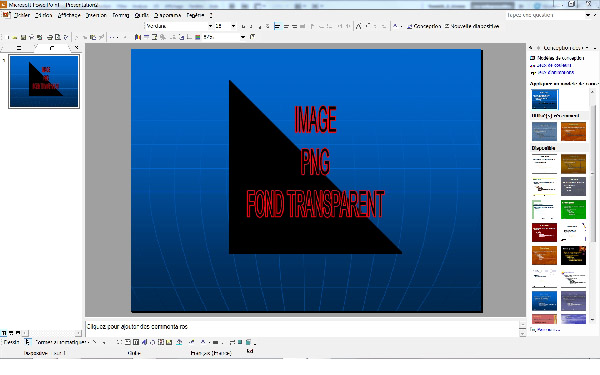The height and width of the screenshot is (375, 600).
Task: Open the Verdana font name dropdown
Action: (210, 26)
